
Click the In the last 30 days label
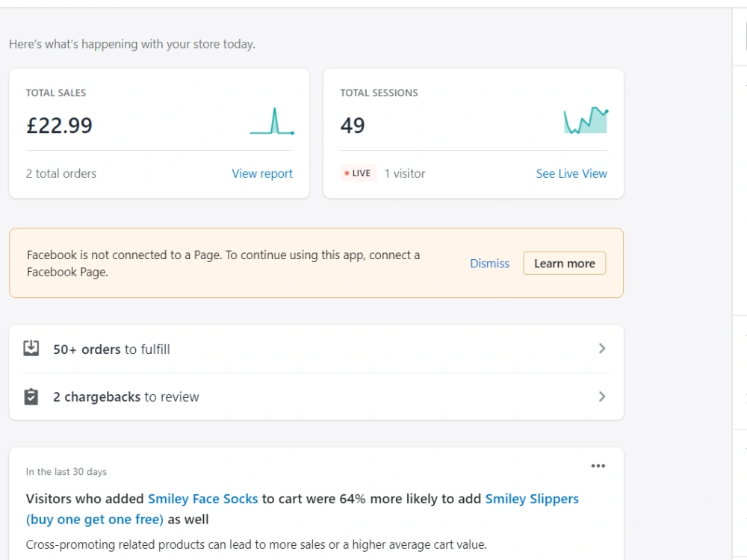[66, 472]
